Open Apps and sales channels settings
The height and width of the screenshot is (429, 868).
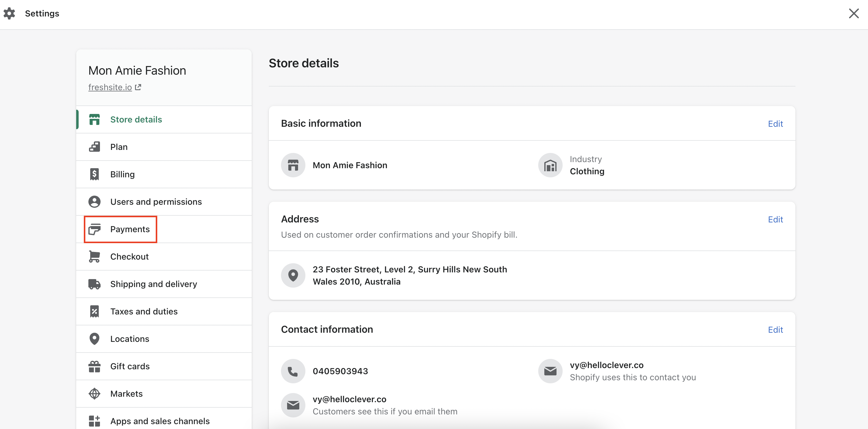[x=160, y=421]
